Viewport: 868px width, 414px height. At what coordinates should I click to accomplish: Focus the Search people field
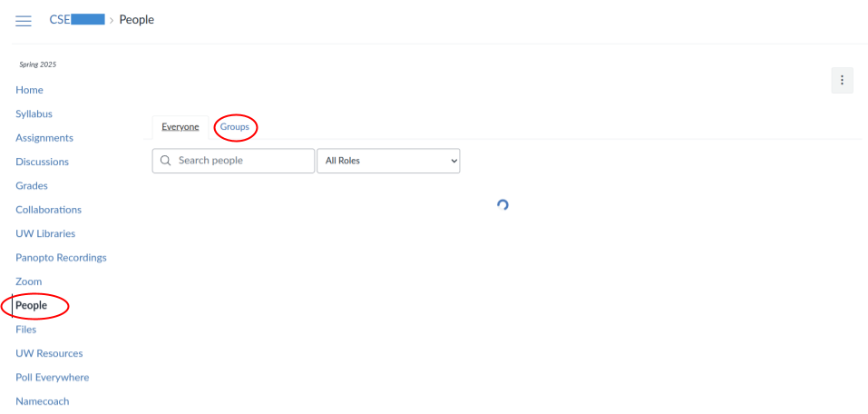click(234, 161)
